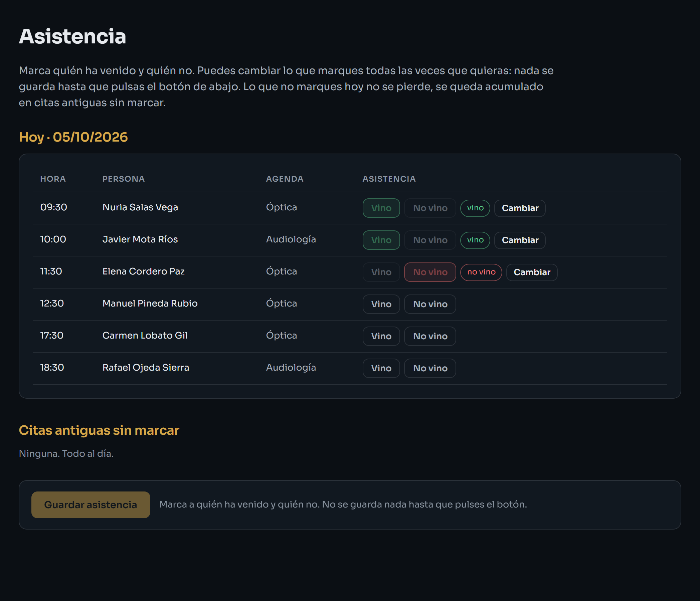This screenshot has width=700, height=601.
Task: Click the 17:30 time cell
Action: pyautogui.click(x=52, y=336)
